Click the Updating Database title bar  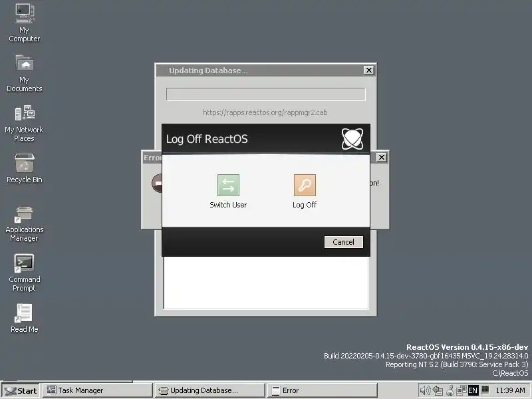point(259,70)
